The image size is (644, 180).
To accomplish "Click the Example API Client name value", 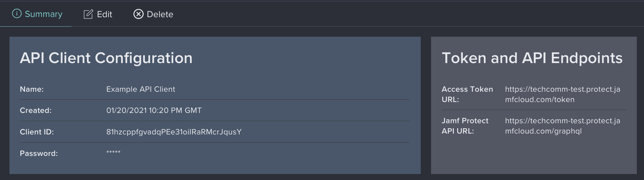I will [x=141, y=89].
